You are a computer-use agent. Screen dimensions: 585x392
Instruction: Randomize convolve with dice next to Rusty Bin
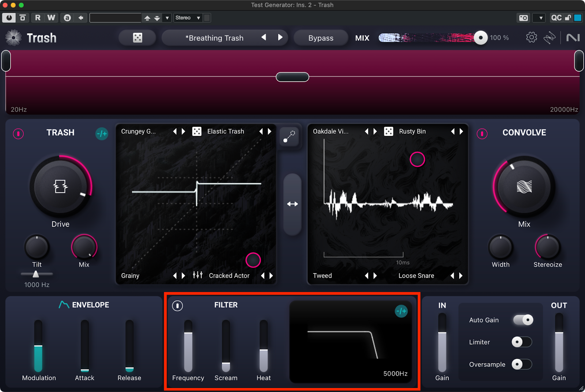point(388,131)
